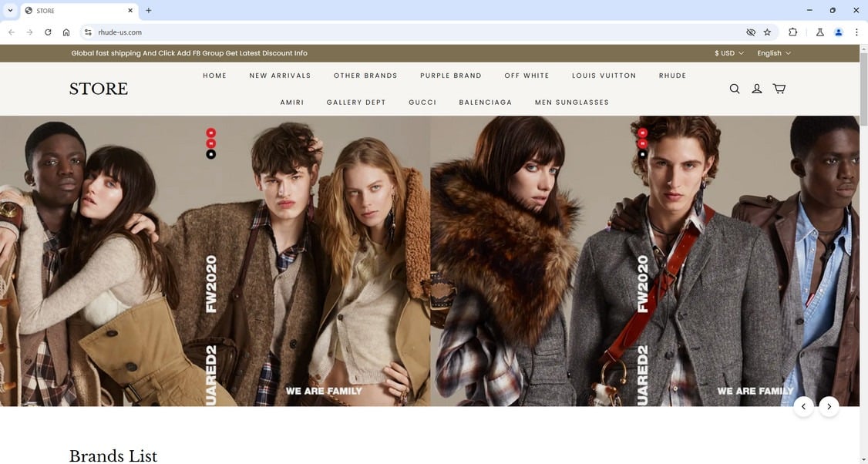
Task: Open BALENCIAGA menu item
Action: [486, 102]
